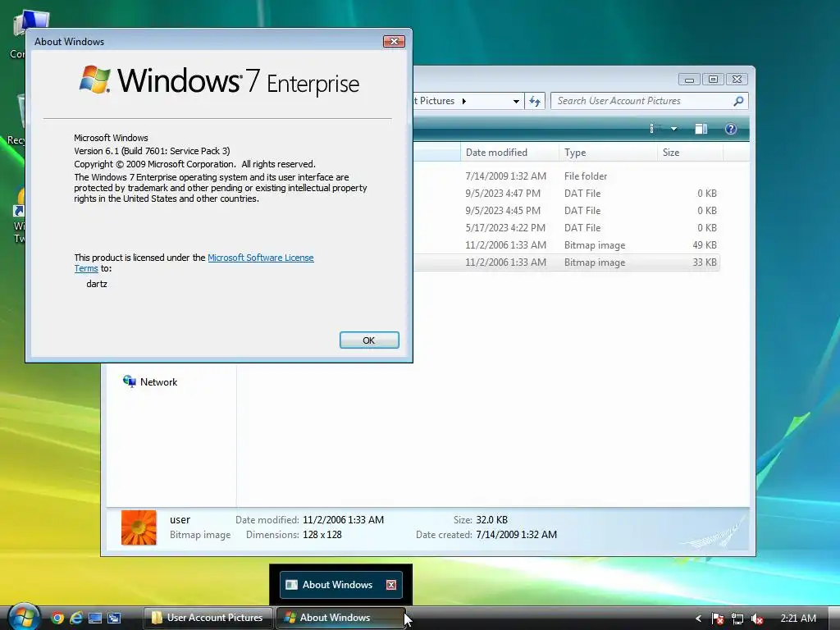Image resolution: width=840 pixels, height=630 pixels.
Task: Open views options dropdown arrow
Action: [674, 129]
